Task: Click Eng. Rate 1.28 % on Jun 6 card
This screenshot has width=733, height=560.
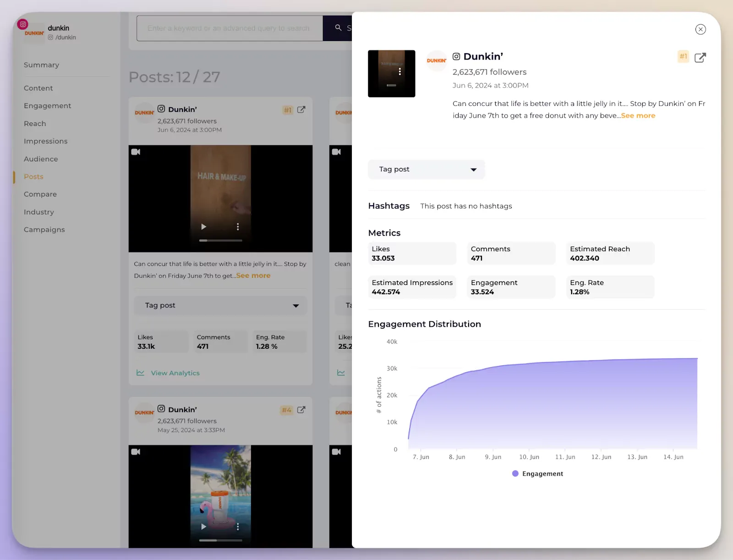Action: tap(280, 342)
